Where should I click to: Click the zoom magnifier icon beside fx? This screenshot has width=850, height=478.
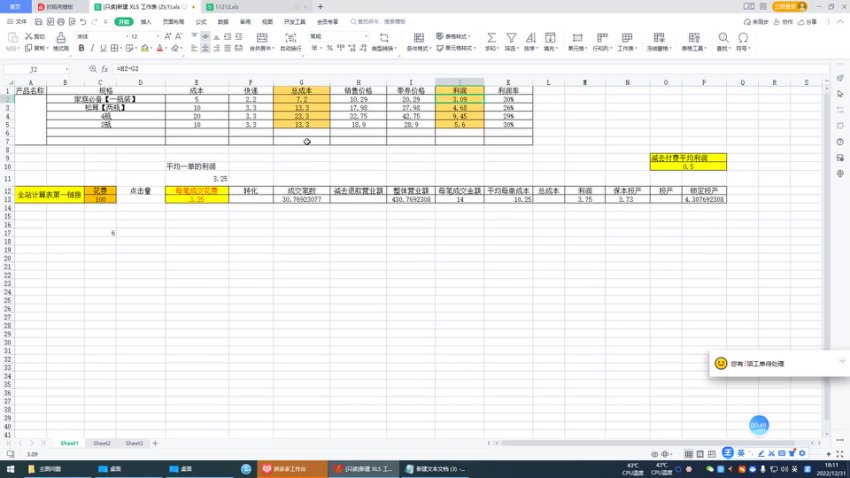coord(93,69)
